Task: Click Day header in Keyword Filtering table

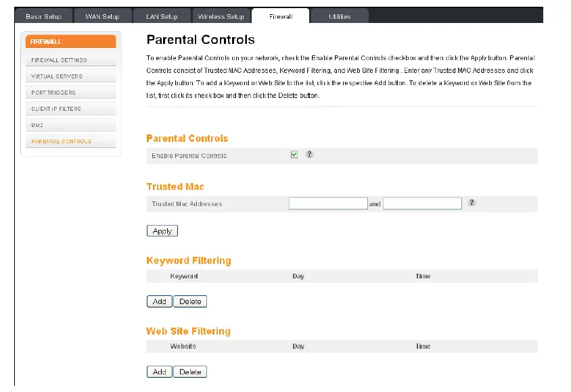Action: [x=298, y=276]
